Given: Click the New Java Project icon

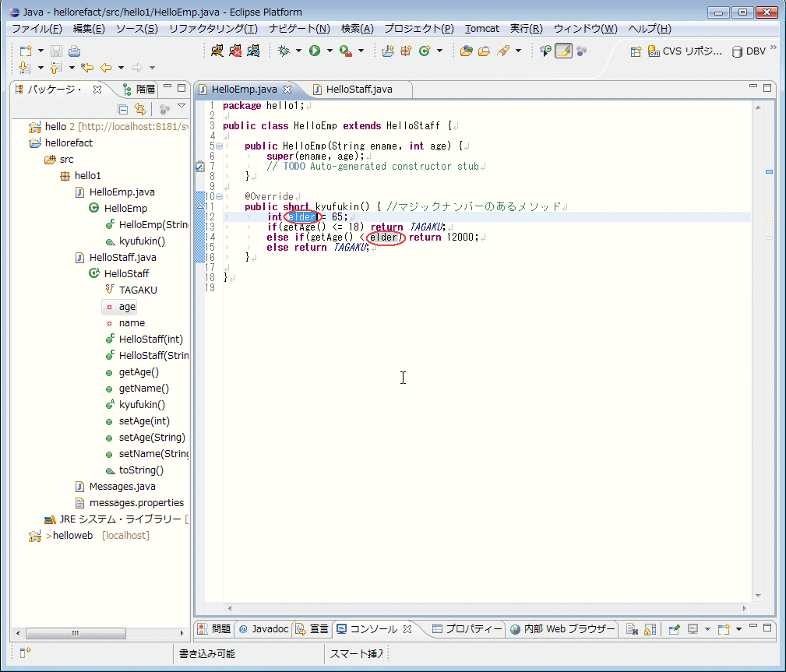Looking at the screenshot, I should click(x=388, y=51).
